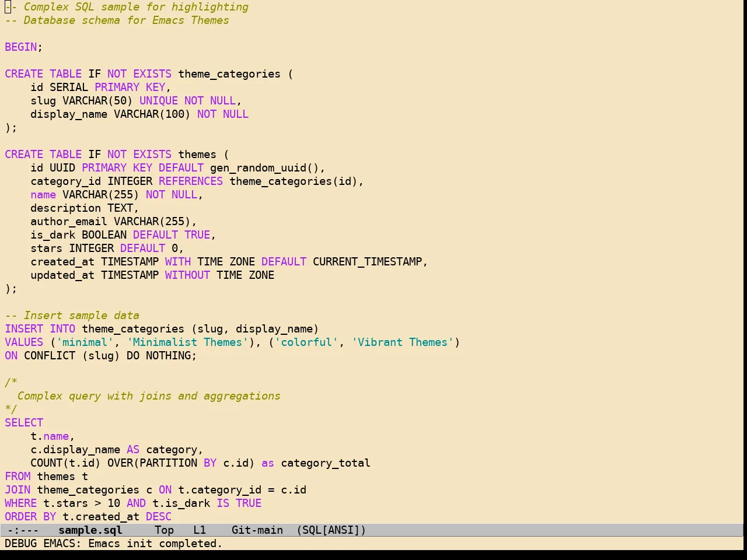This screenshot has width=747, height=560.
Task: Click the 'ORDER BY t.created_at DESC' line
Action: click(x=88, y=517)
